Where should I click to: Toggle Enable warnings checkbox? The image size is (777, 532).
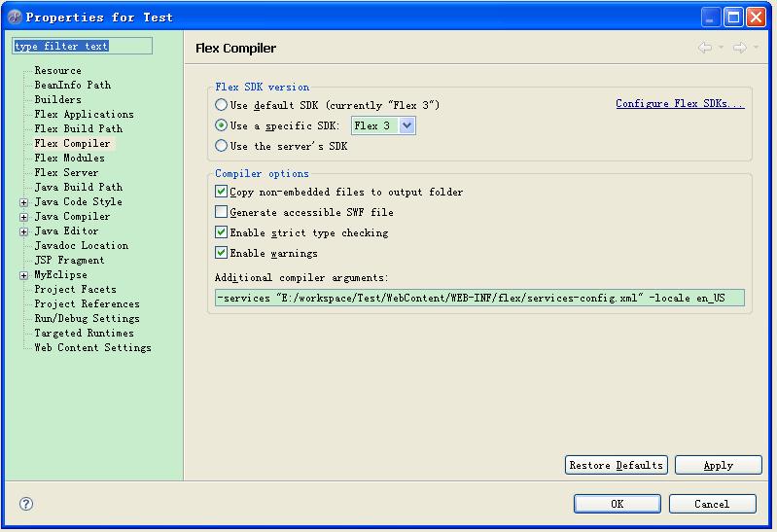[221, 252]
